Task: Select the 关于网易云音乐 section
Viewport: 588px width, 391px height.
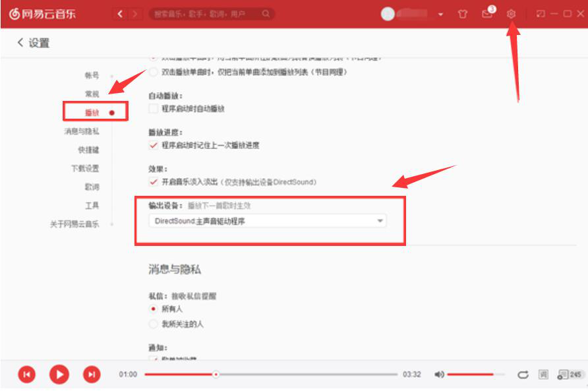Action: (74, 224)
